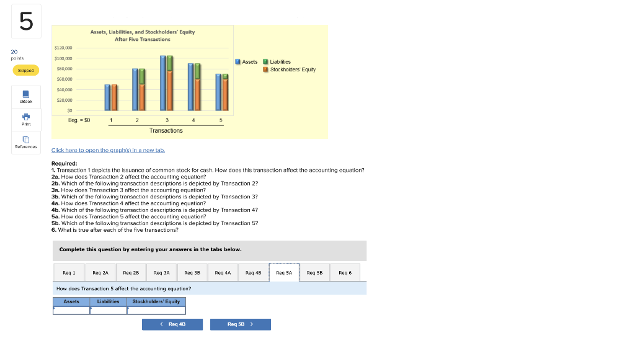Open the Req 3B tab

pyautogui.click(x=192, y=272)
